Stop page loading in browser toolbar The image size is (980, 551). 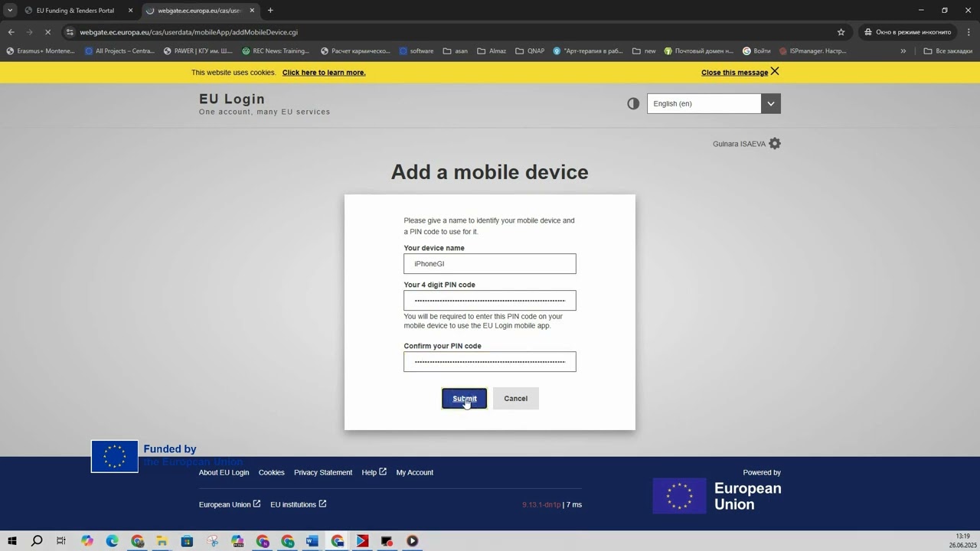[47, 32]
